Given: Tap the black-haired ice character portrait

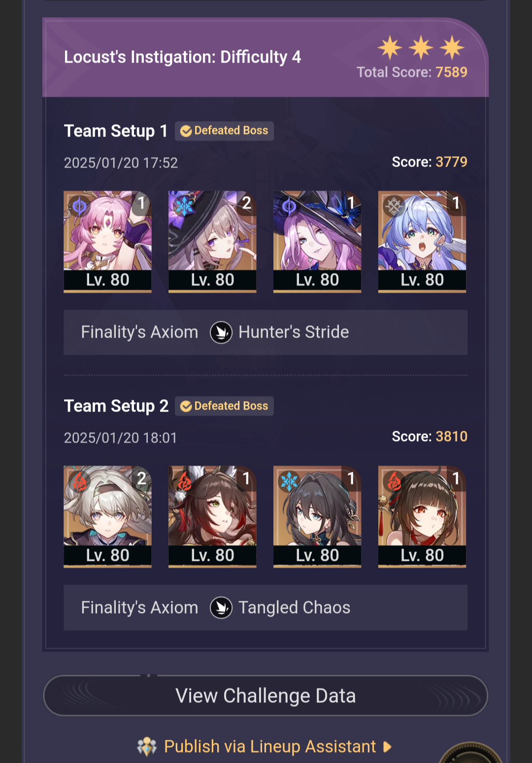Looking at the screenshot, I should click(317, 517).
